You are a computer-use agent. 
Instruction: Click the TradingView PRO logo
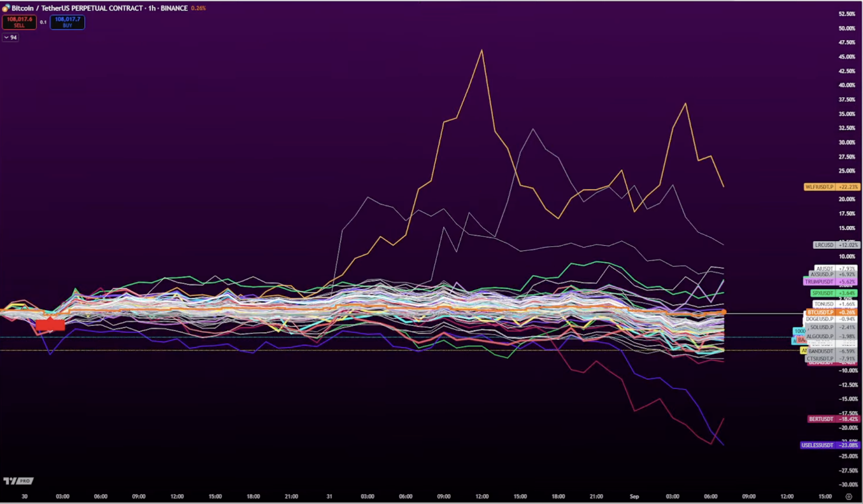click(x=18, y=481)
